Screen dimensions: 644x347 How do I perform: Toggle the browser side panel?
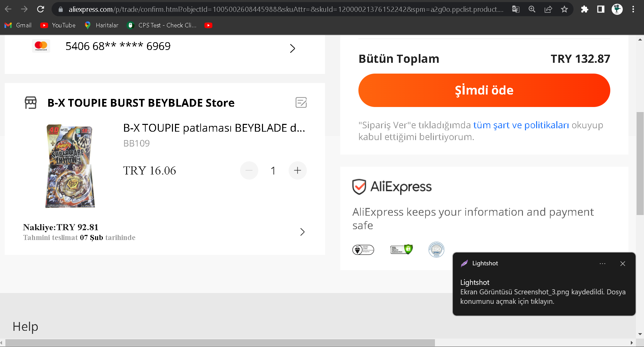pos(601,9)
